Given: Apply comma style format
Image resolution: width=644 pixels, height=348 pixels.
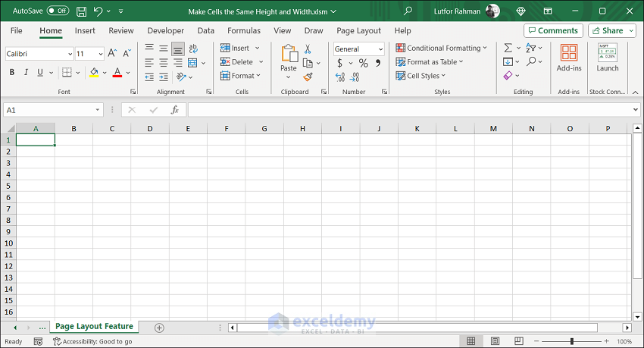Looking at the screenshot, I should pos(378,63).
